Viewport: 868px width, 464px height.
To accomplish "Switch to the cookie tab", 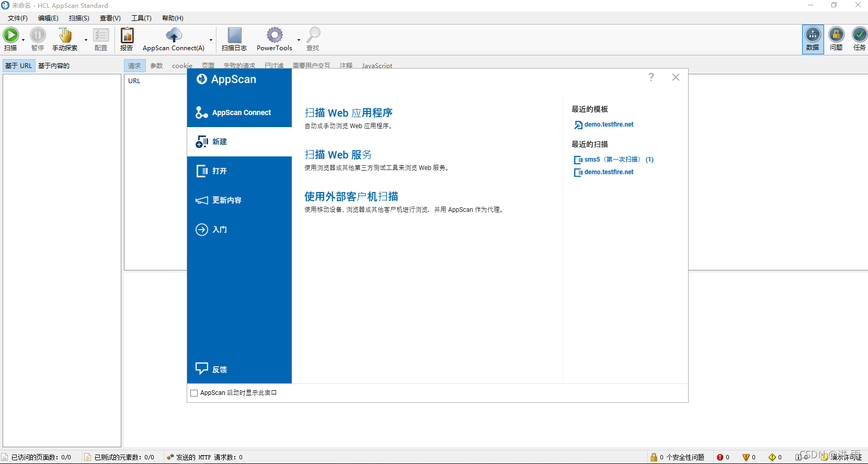I will tap(182, 66).
